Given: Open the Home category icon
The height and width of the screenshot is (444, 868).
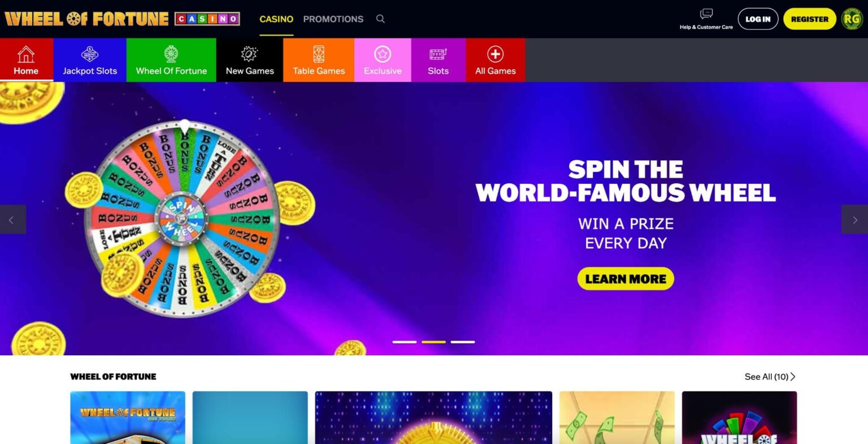Looking at the screenshot, I should point(26,54).
